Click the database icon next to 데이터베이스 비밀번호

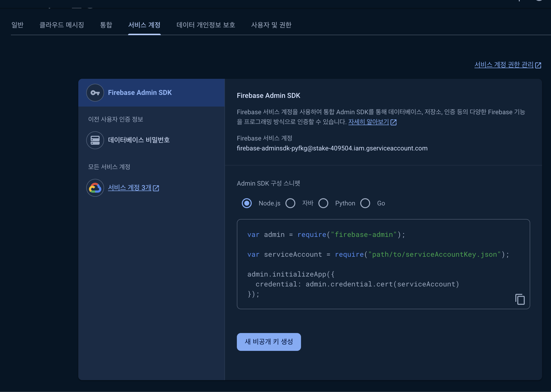click(x=95, y=140)
